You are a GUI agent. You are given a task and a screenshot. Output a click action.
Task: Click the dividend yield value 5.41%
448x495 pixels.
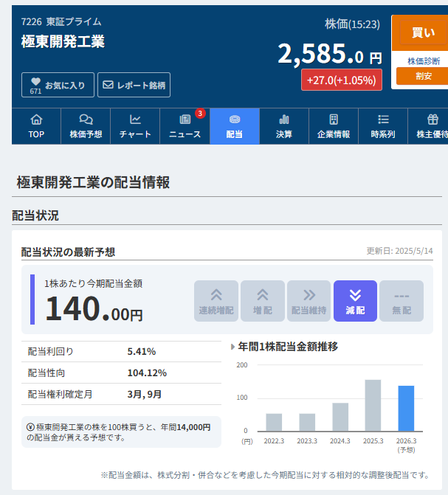point(142,351)
